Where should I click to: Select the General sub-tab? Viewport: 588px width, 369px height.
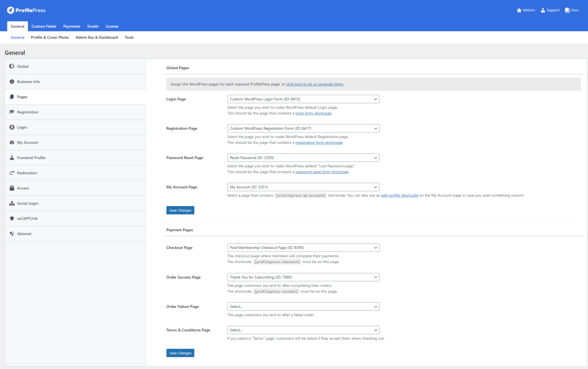click(18, 38)
